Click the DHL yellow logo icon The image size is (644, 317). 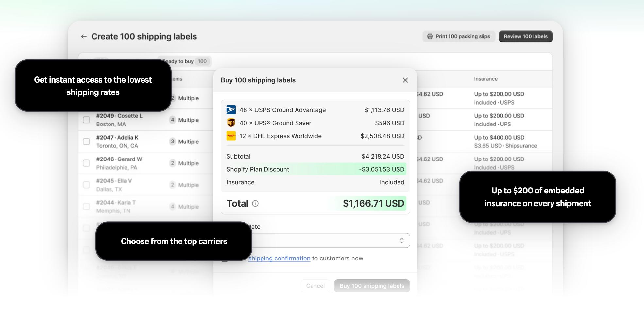point(231,136)
